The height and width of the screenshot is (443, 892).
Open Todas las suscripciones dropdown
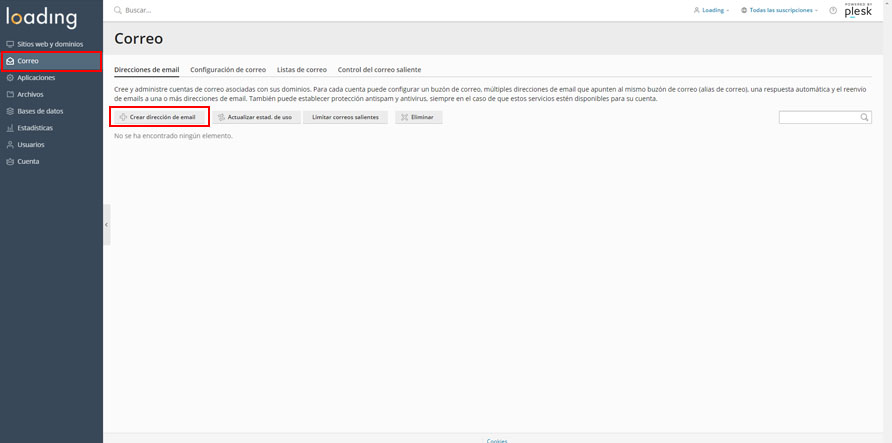coord(780,10)
